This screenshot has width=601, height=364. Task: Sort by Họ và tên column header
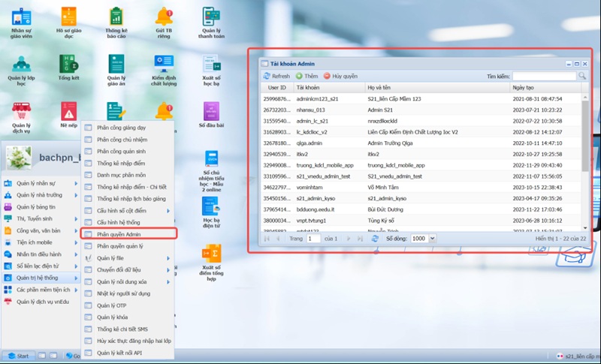[x=437, y=88]
